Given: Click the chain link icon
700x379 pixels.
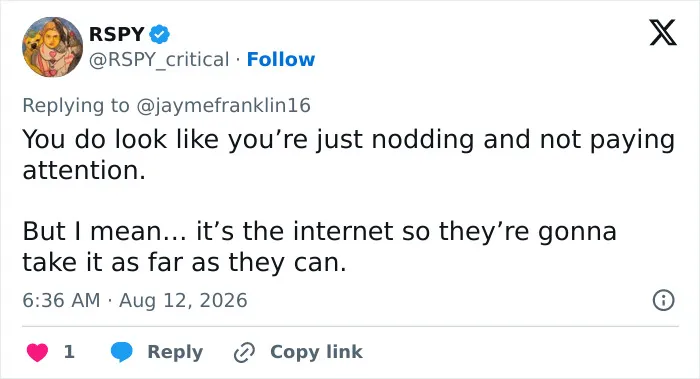Looking at the screenshot, I should click(x=244, y=352).
